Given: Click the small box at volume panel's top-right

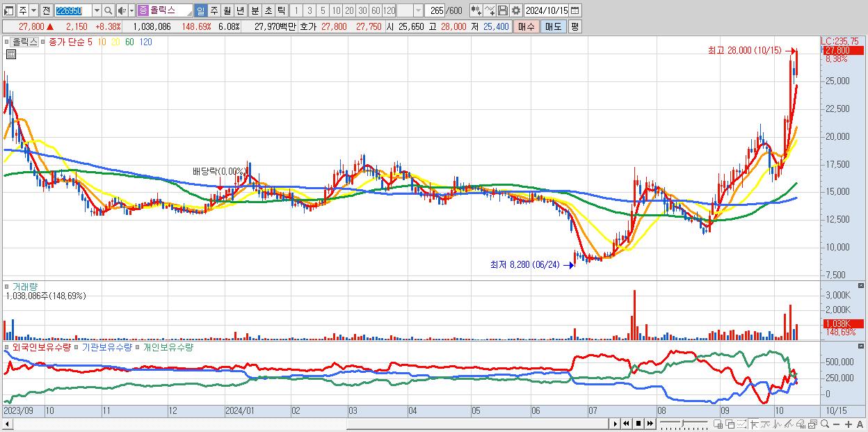Looking at the screenshot, I should [x=862, y=286].
